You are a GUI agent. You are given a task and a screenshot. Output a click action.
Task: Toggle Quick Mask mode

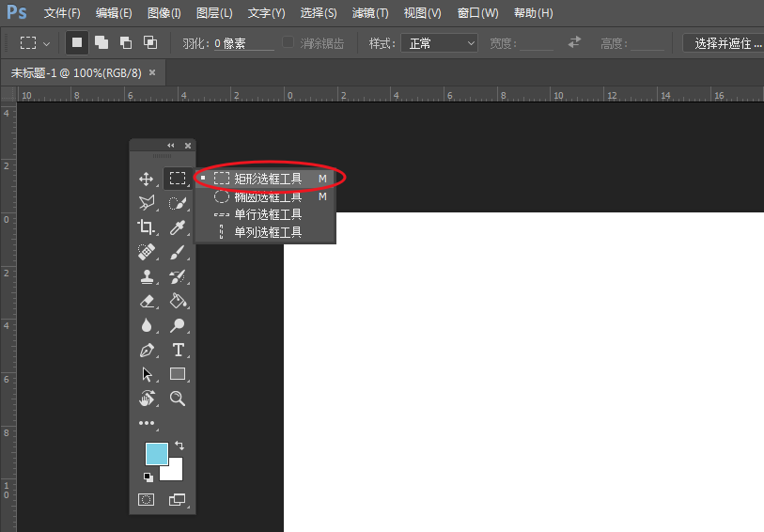pyautogui.click(x=147, y=500)
